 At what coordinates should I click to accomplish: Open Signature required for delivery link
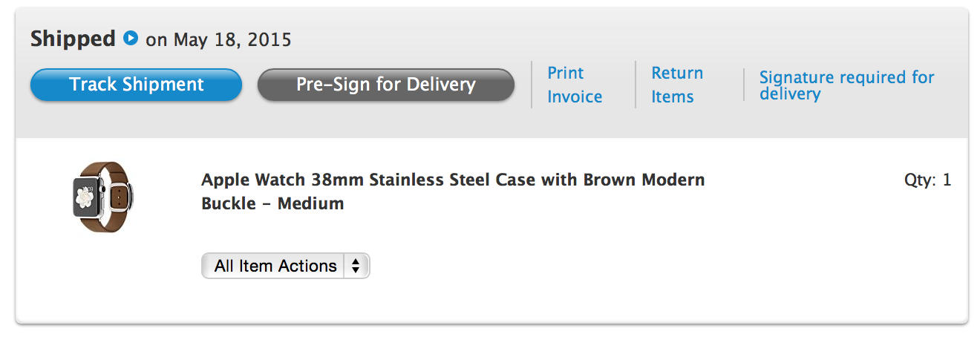(x=846, y=85)
